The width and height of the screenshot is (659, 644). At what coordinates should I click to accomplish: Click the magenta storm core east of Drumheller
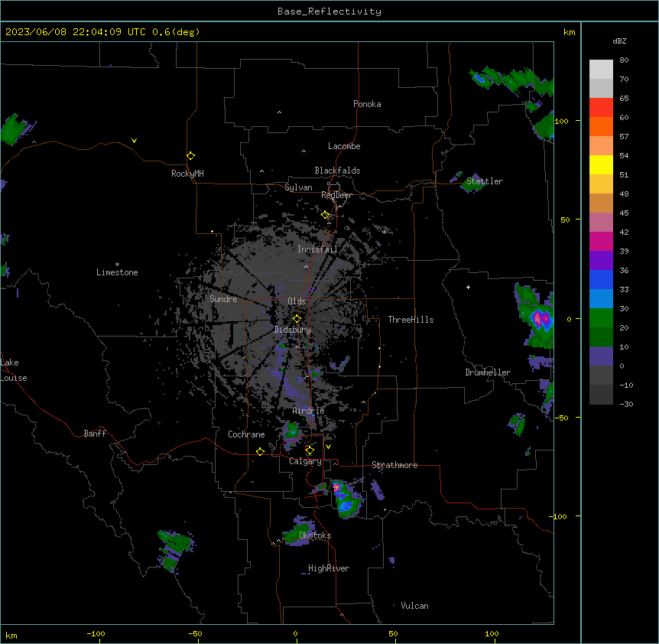click(540, 319)
